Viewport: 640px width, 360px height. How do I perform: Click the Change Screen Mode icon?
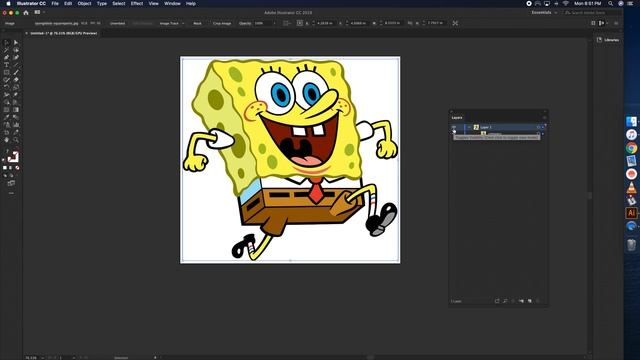11,183
